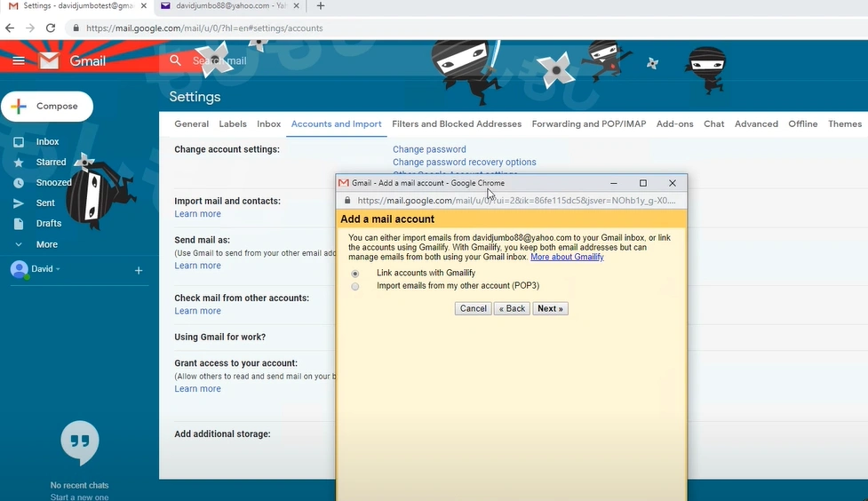Click the Compose plus icon
This screenshot has width=868, height=501.
(19, 107)
